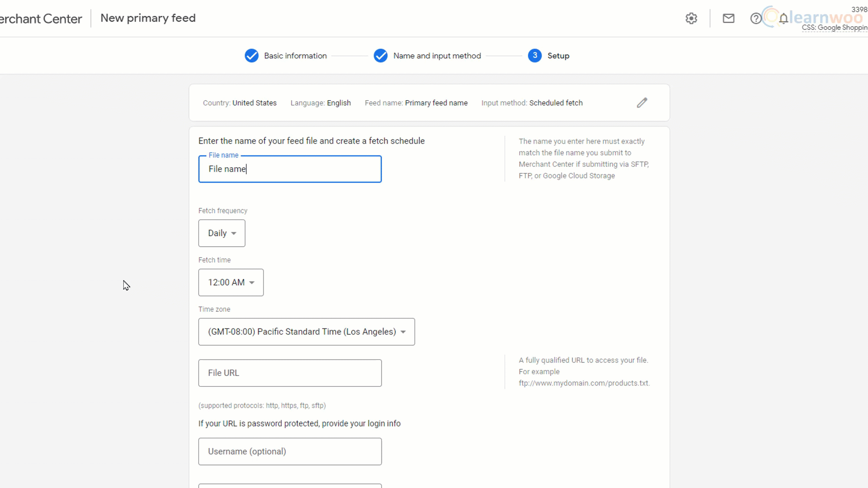This screenshot has width=868, height=488.
Task: Click the File name input field
Action: (x=290, y=169)
